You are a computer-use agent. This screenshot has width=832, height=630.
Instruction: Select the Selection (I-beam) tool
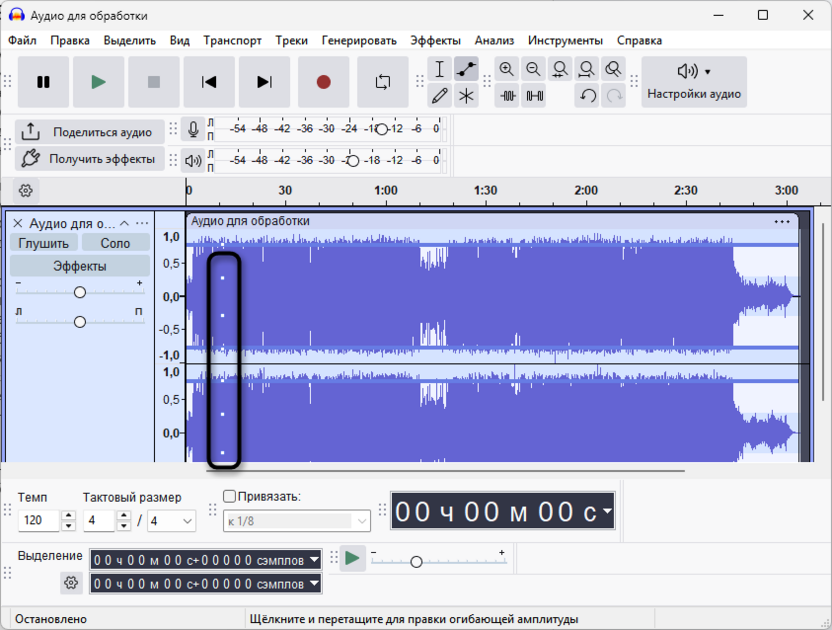(439, 69)
